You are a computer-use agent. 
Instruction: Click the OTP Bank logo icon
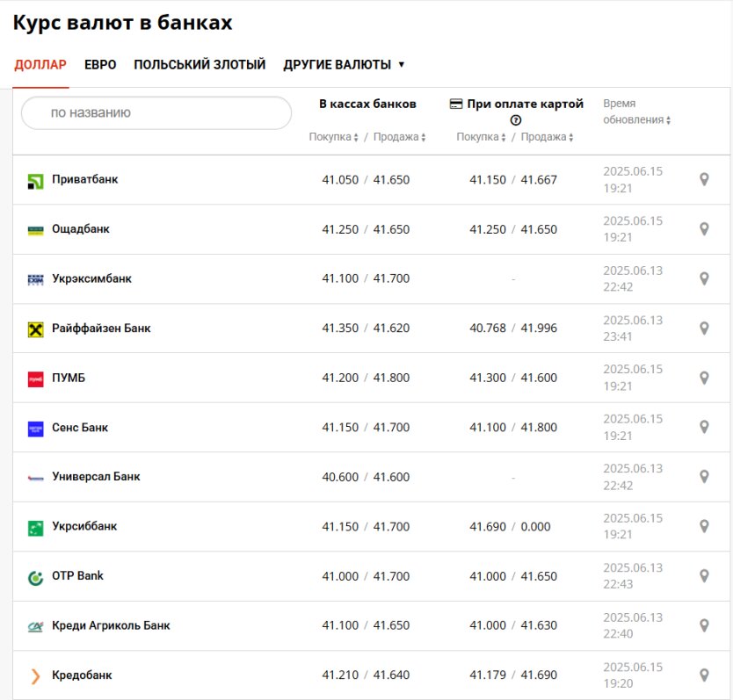[35, 578]
